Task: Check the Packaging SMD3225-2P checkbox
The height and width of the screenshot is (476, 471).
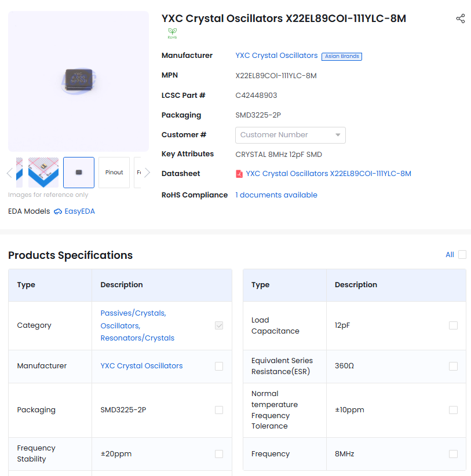Action: coord(219,410)
